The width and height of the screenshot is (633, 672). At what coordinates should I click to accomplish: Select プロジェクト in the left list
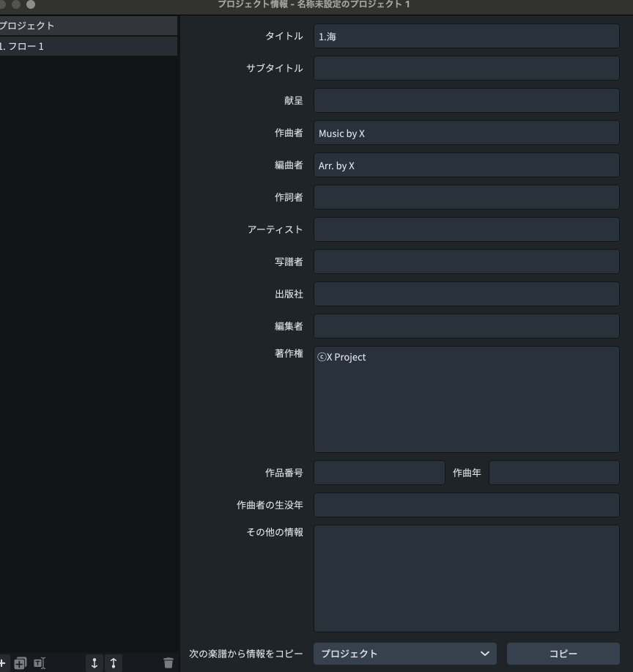(x=88, y=26)
